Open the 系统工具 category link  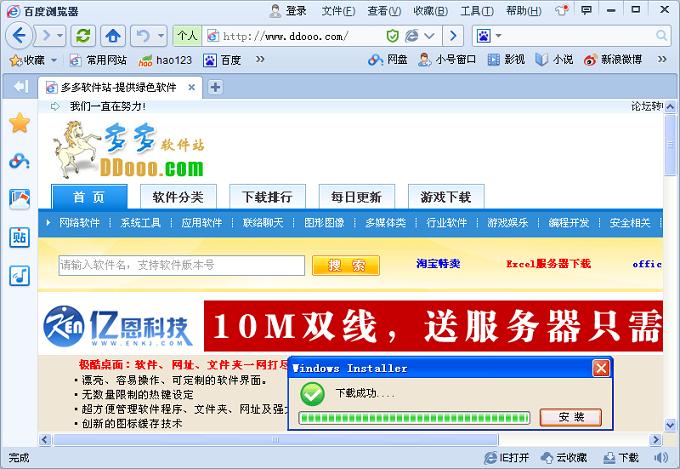point(141,223)
